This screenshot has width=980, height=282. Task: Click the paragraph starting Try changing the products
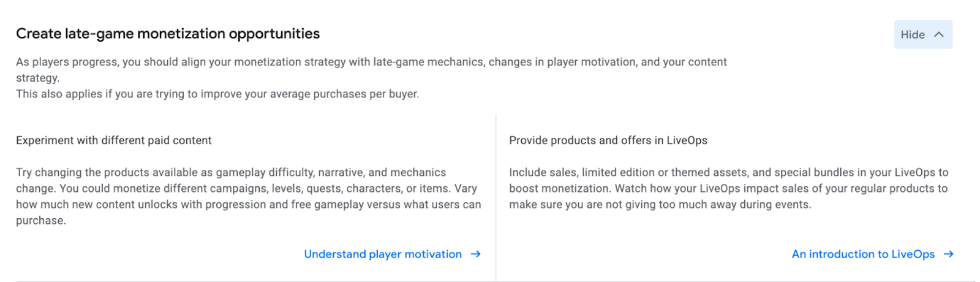pyautogui.click(x=248, y=196)
